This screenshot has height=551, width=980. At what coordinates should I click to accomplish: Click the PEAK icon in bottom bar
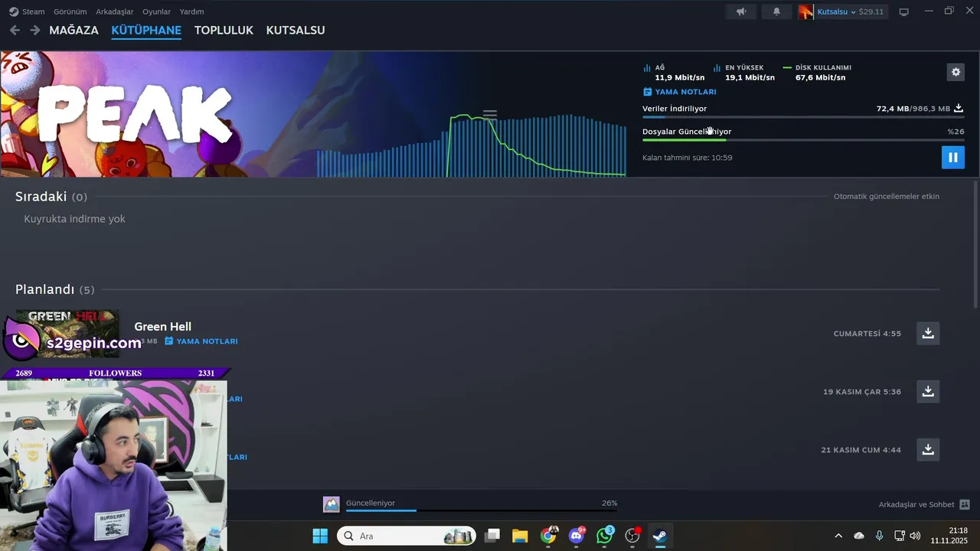331,504
